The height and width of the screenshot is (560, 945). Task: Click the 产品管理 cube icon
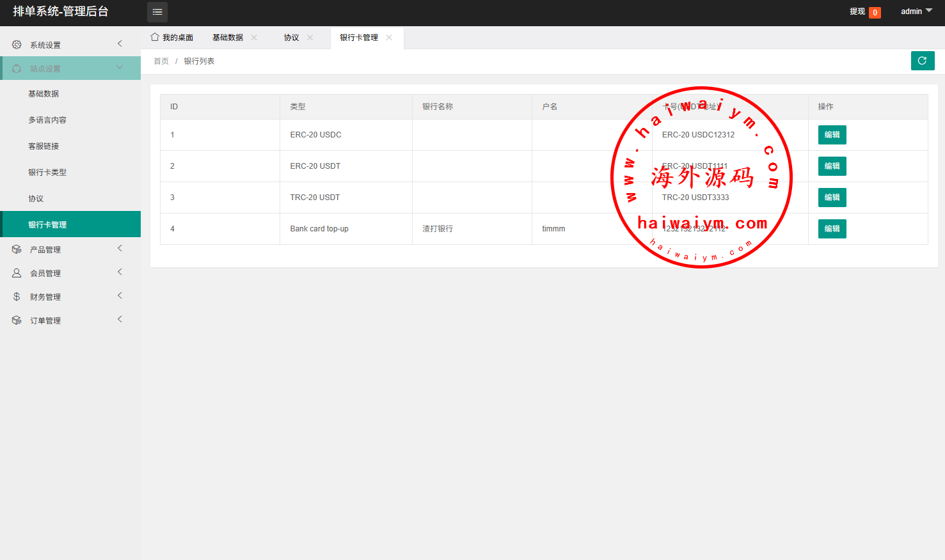coord(17,249)
